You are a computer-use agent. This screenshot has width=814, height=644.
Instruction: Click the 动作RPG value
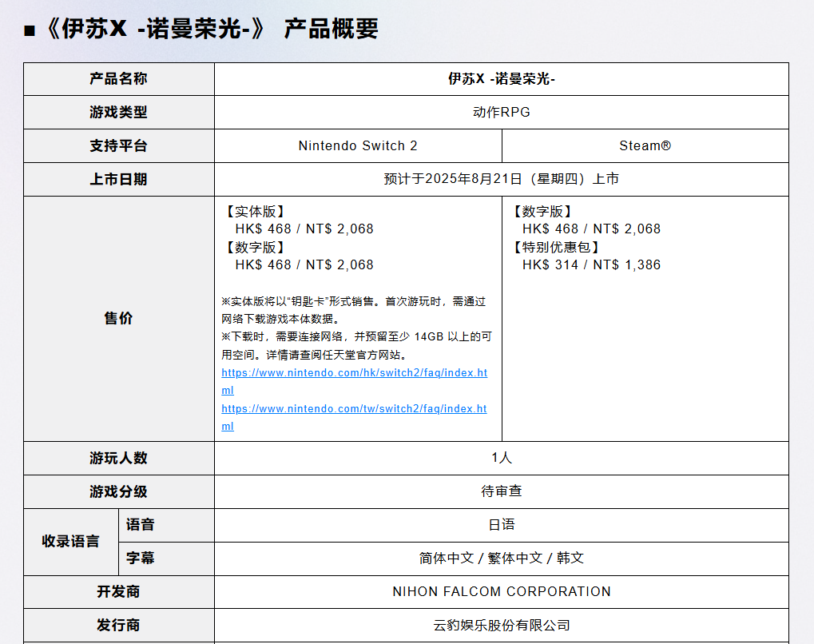[502, 112]
